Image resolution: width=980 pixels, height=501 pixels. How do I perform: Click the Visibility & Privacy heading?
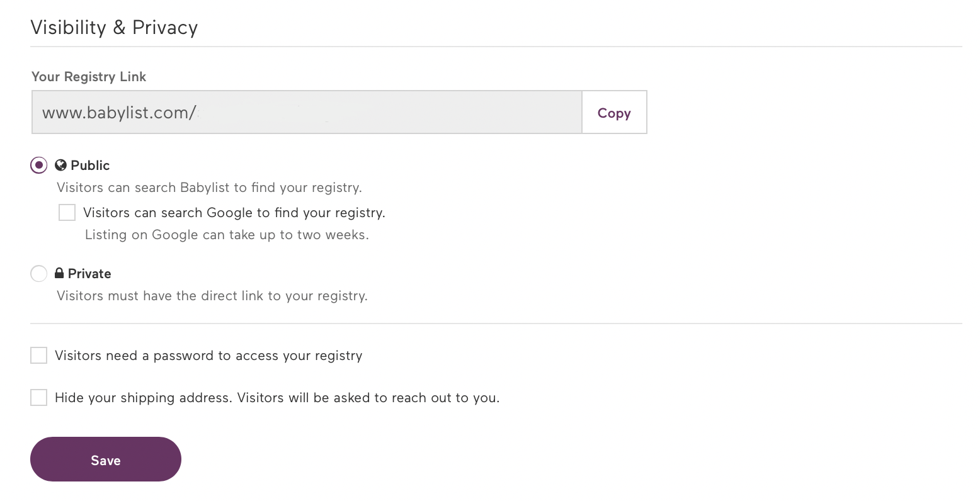[x=114, y=27]
